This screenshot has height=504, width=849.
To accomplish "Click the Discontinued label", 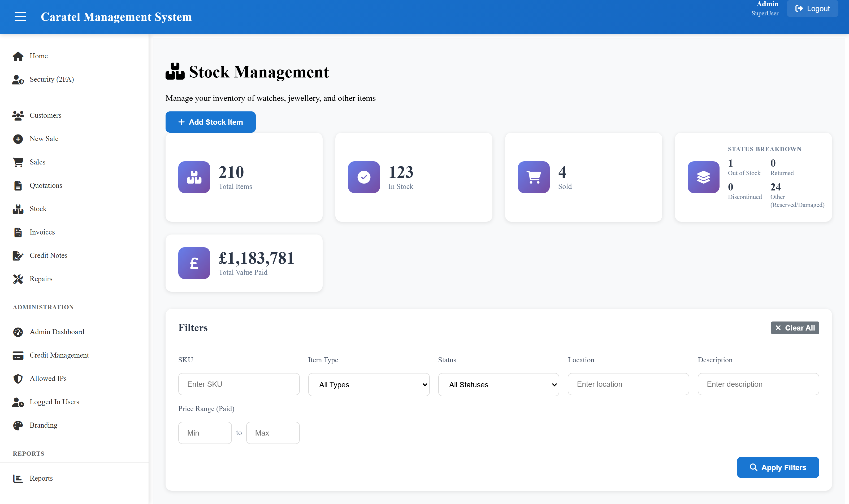I will tap(745, 197).
